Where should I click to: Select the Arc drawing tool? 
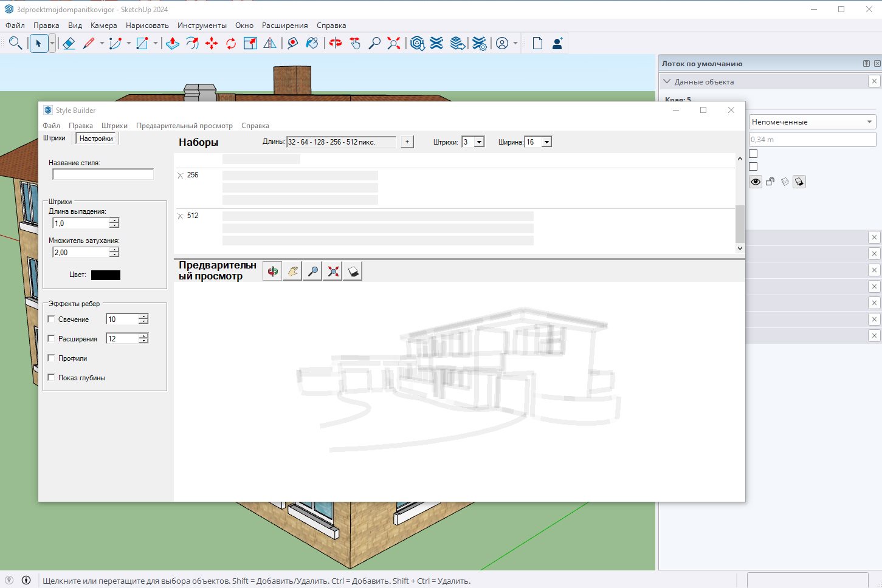[115, 43]
